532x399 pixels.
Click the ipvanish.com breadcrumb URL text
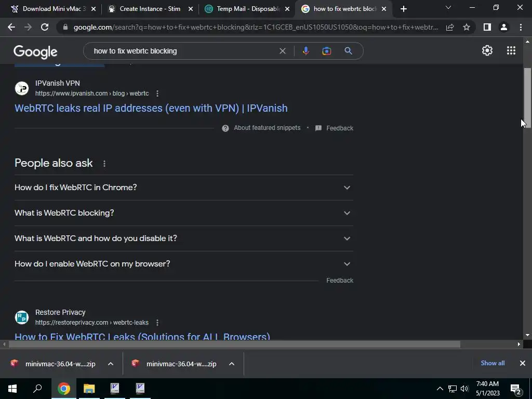[92, 94]
